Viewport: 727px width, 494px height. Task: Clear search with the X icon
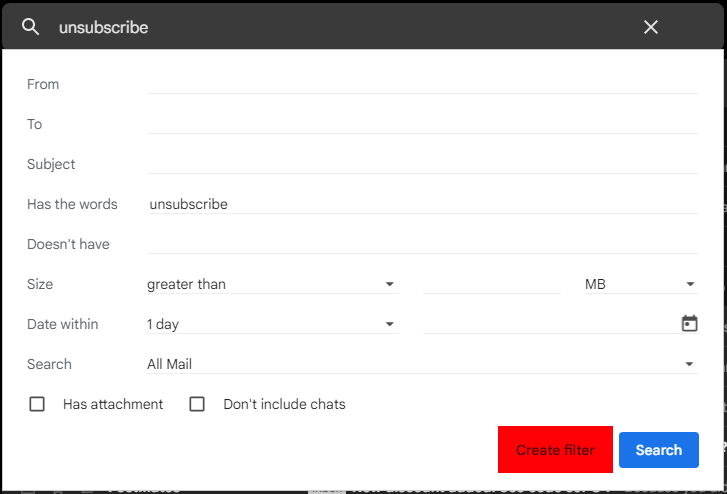click(x=651, y=27)
